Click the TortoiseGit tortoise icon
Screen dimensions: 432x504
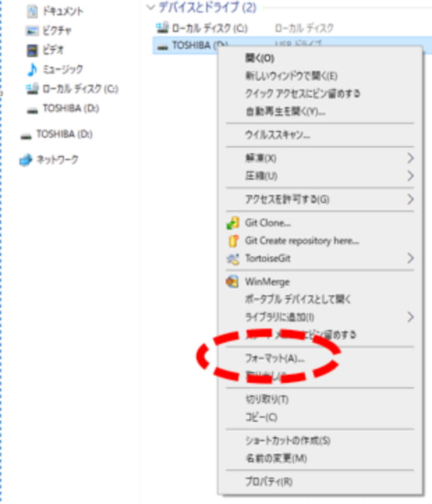click(233, 258)
